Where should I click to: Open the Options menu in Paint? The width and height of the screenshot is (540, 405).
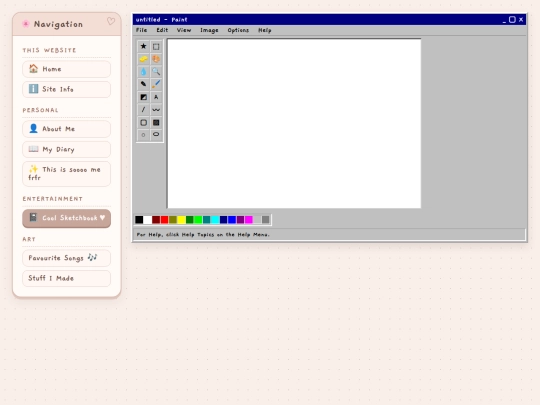click(238, 30)
